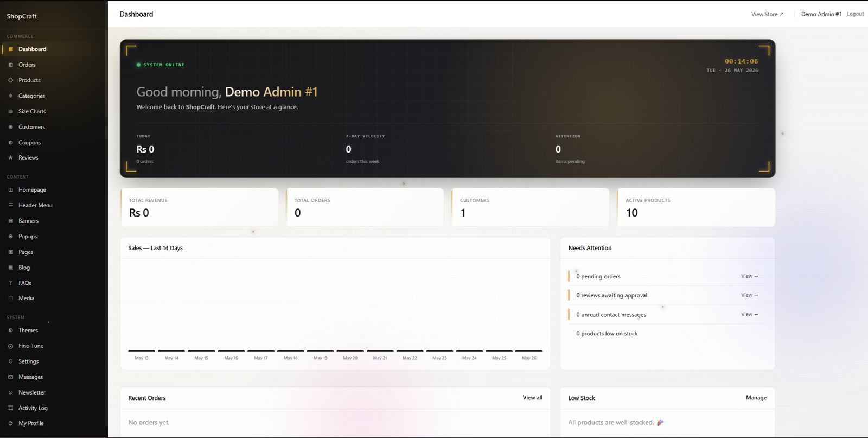
Task: Click the My Profile icon
Action: (x=10, y=423)
